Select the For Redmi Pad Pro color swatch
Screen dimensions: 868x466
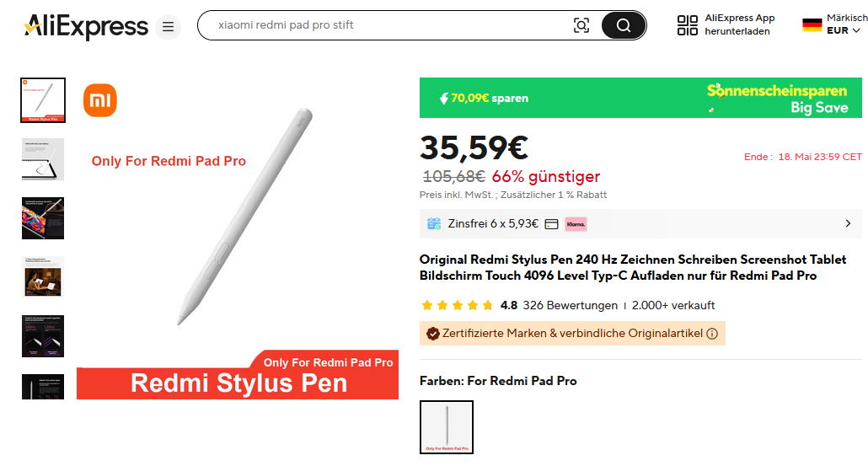point(447,426)
